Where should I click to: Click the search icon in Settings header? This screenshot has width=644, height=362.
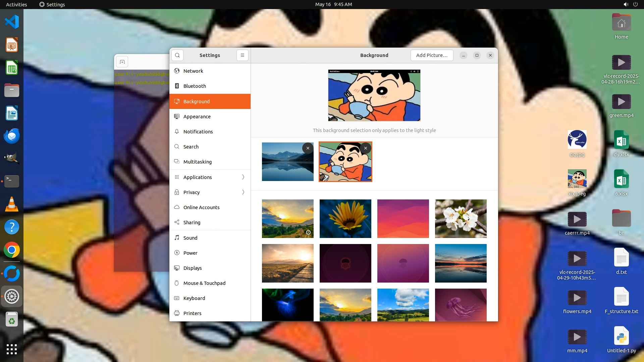[177, 55]
